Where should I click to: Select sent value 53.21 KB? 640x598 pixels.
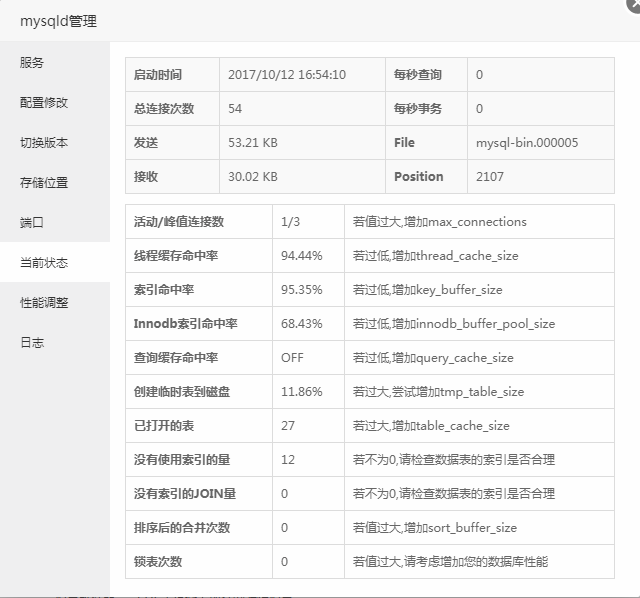point(253,142)
